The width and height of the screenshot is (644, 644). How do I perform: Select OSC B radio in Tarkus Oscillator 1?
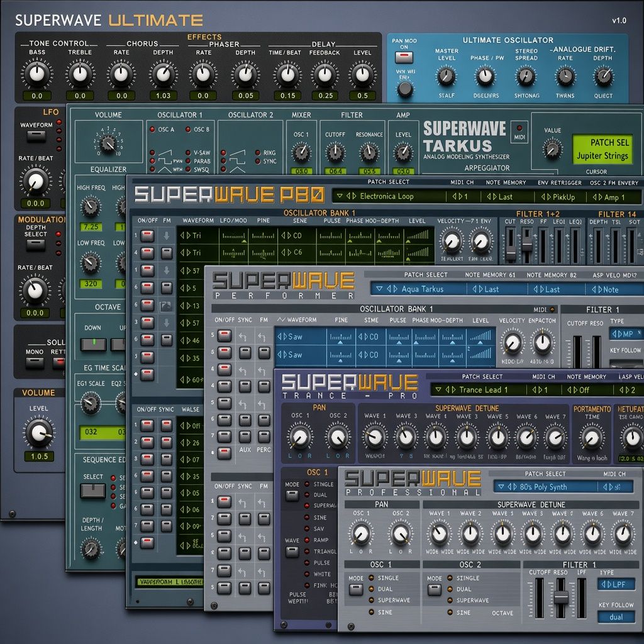tap(188, 130)
